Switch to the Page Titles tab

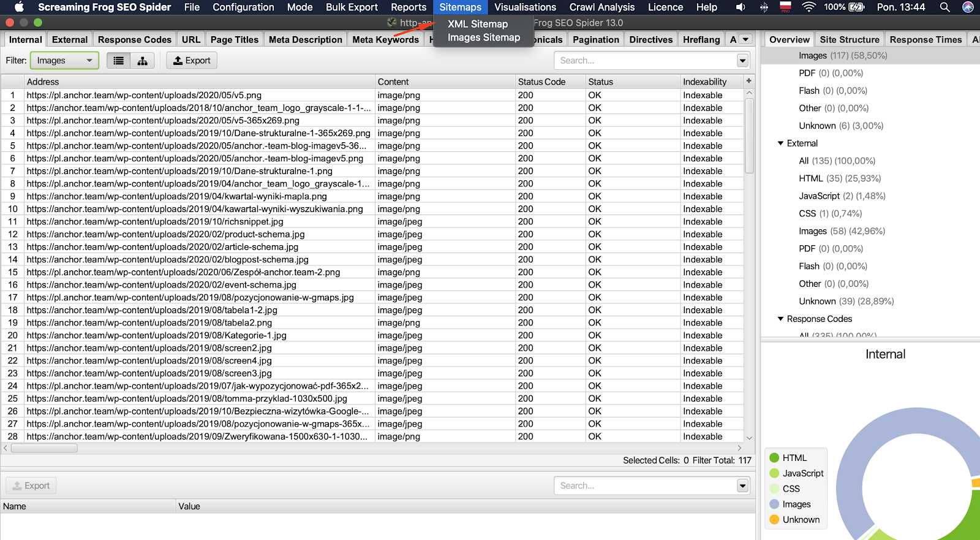coord(235,40)
